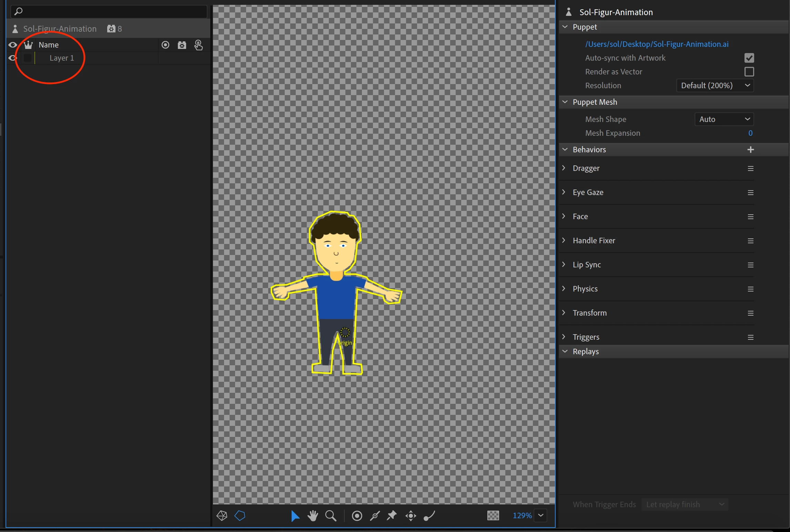Viewport: 790px width, 532px height.
Task: Add a behavior with the plus button
Action: tap(750, 150)
